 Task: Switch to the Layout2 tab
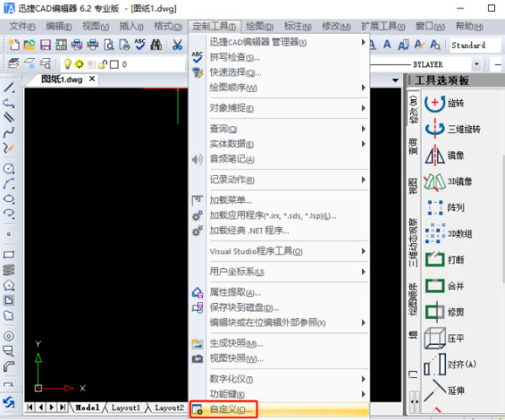(x=169, y=407)
